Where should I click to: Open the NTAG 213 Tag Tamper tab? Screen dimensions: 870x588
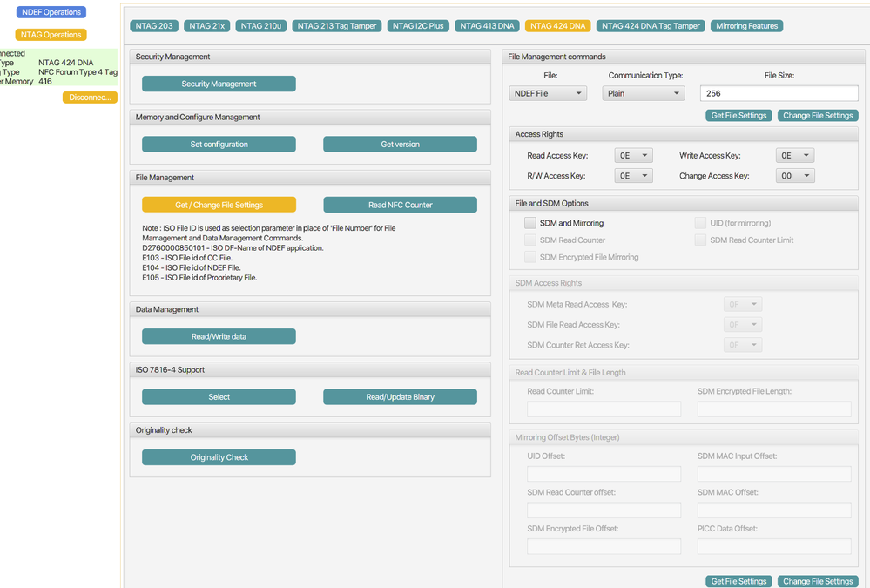[337, 26]
